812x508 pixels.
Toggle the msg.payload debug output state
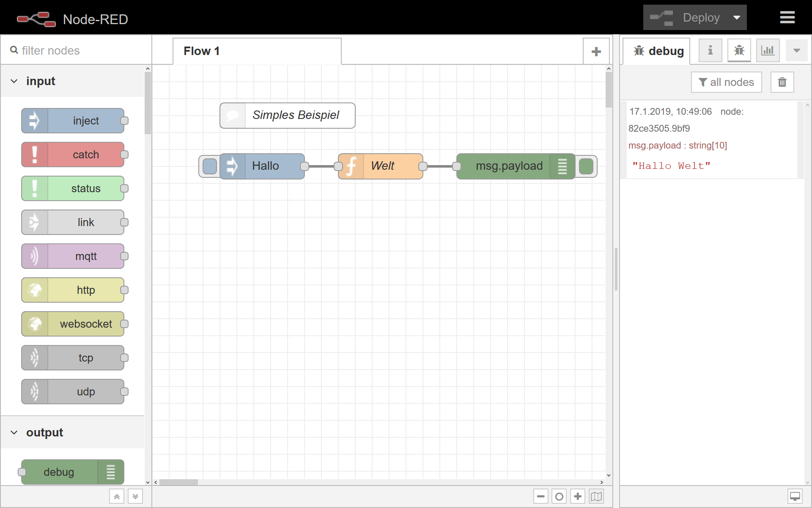click(x=587, y=166)
